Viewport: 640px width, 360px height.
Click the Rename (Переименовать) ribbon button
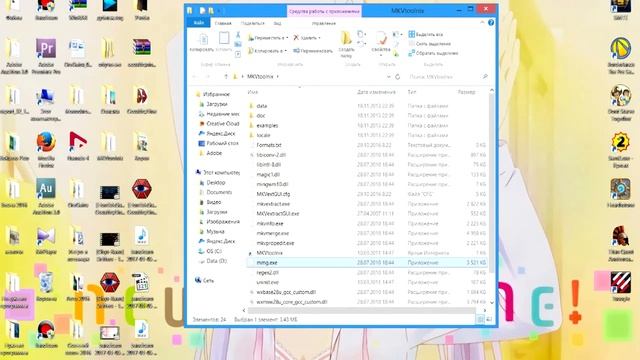point(313,51)
